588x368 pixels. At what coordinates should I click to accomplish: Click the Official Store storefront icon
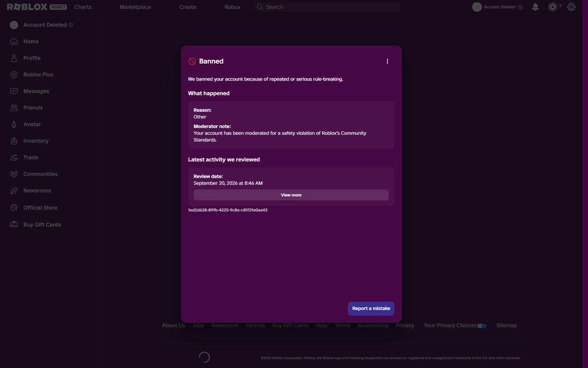tap(14, 208)
